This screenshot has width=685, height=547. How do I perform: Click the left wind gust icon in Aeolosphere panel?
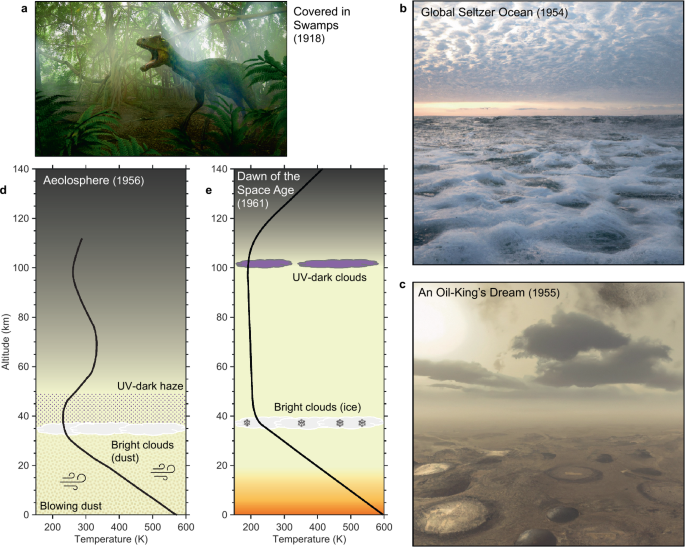73,481
